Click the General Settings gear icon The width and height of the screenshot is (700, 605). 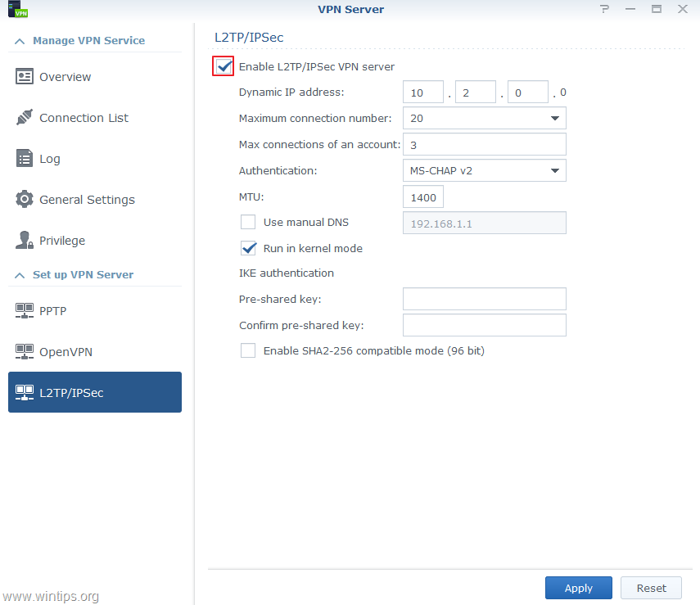click(24, 199)
